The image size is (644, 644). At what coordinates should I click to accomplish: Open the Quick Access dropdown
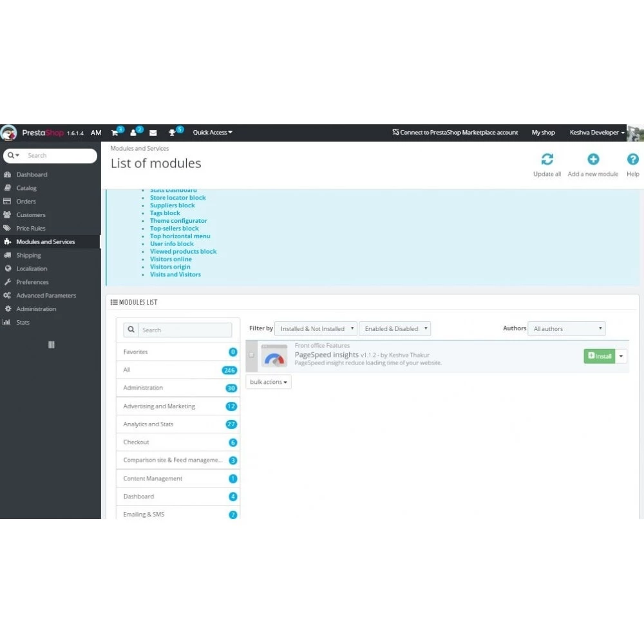(213, 132)
